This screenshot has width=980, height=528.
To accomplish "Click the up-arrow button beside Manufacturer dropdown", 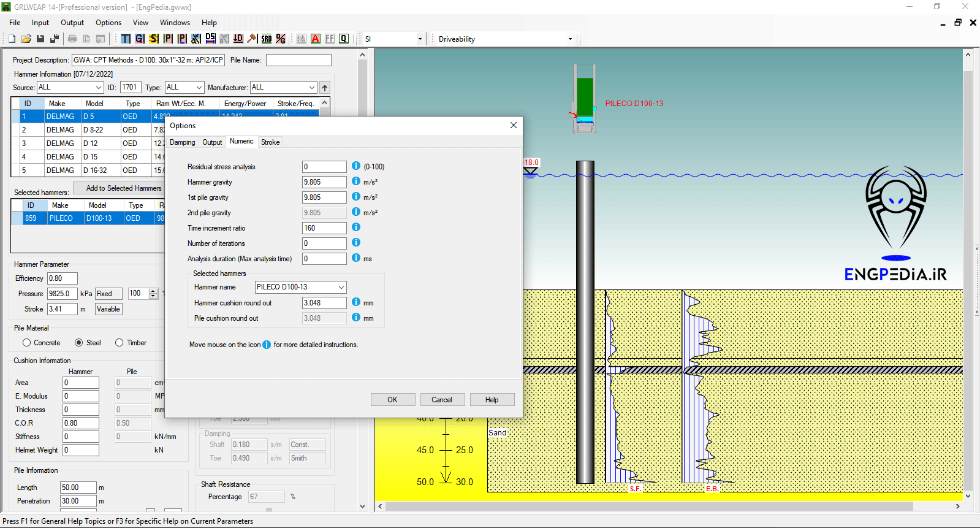I will point(325,88).
